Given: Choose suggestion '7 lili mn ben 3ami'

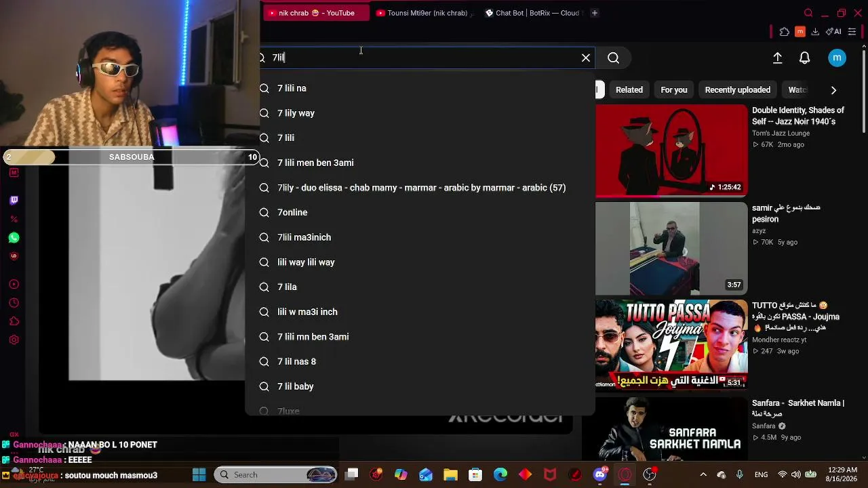Looking at the screenshot, I should coord(420,337).
